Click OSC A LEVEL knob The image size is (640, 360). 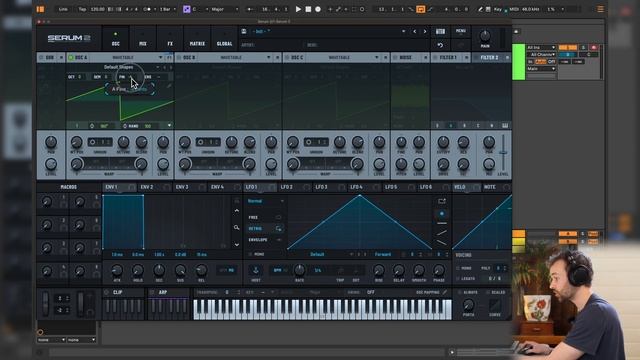163,164
